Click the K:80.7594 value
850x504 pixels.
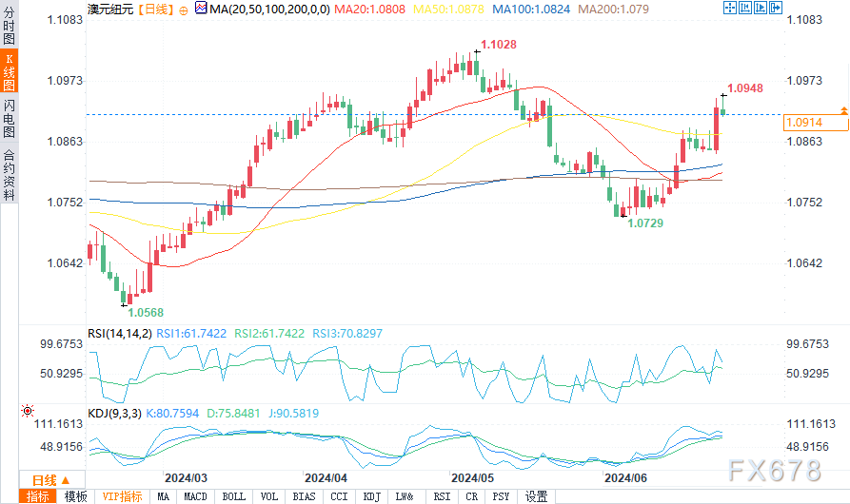(x=172, y=414)
